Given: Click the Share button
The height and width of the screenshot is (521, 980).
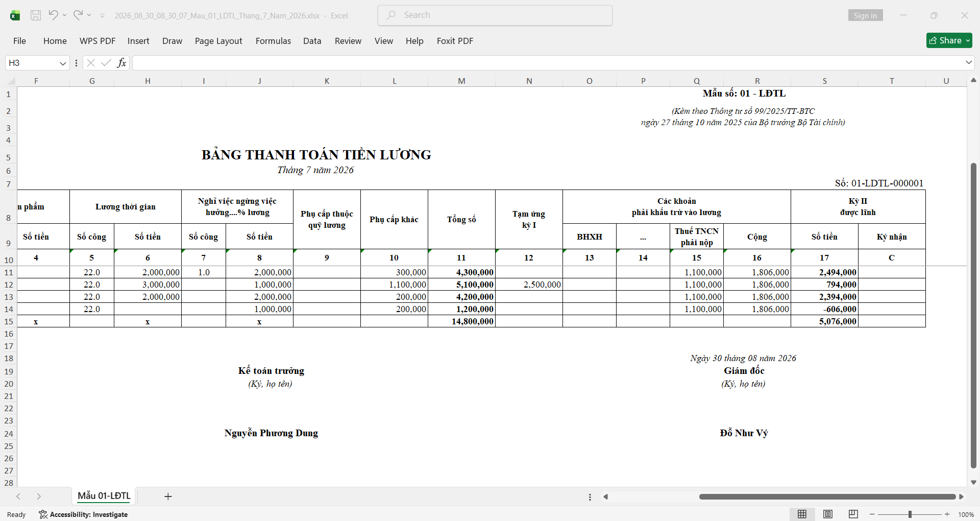Looking at the screenshot, I should click(949, 40).
